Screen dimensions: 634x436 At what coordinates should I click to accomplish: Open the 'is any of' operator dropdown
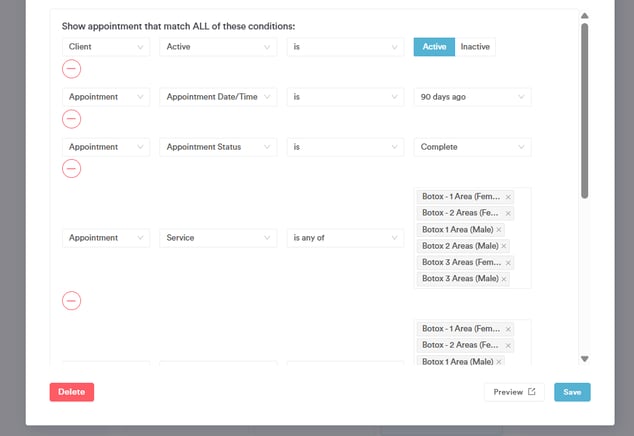[345, 238]
